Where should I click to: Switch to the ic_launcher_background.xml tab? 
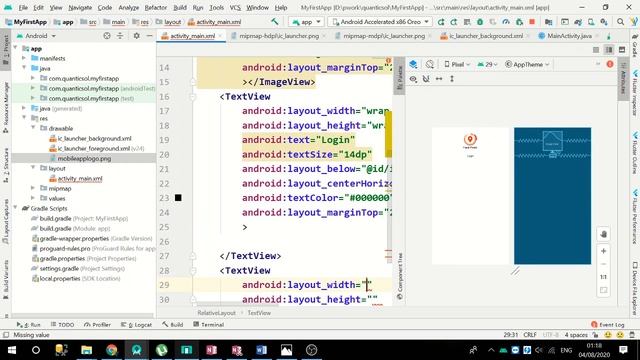point(486,36)
